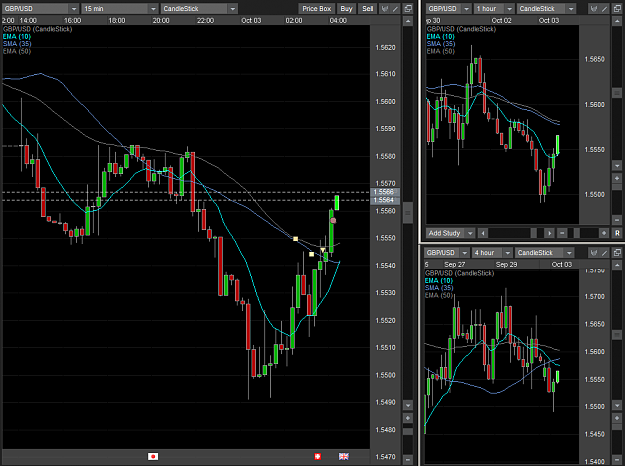Click the Price Box button
This screenshot has width=625, height=466.
pos(316,9)
